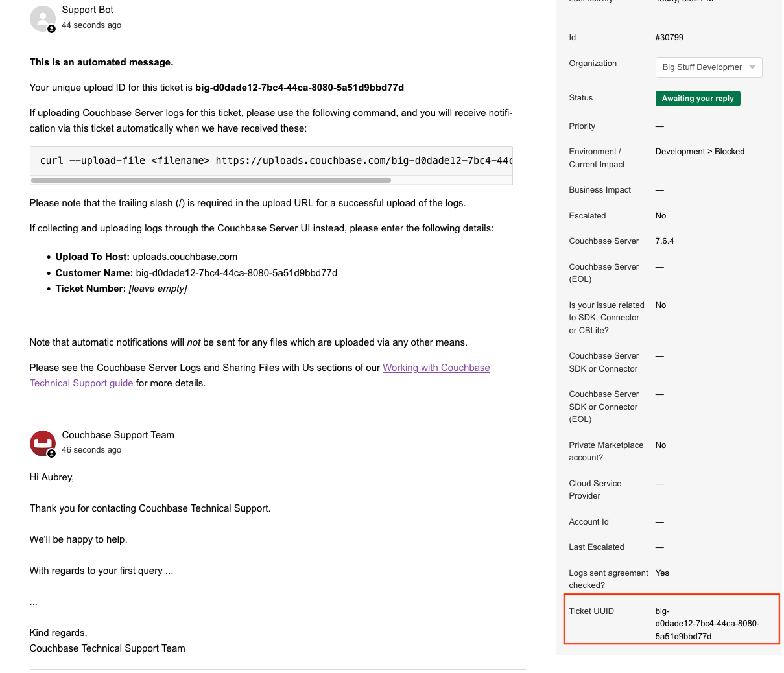The width and height of the screenshot is (784, 673).
Task: Click the 46 seconds ago timestamp
Action: click(x=91, y=450)
